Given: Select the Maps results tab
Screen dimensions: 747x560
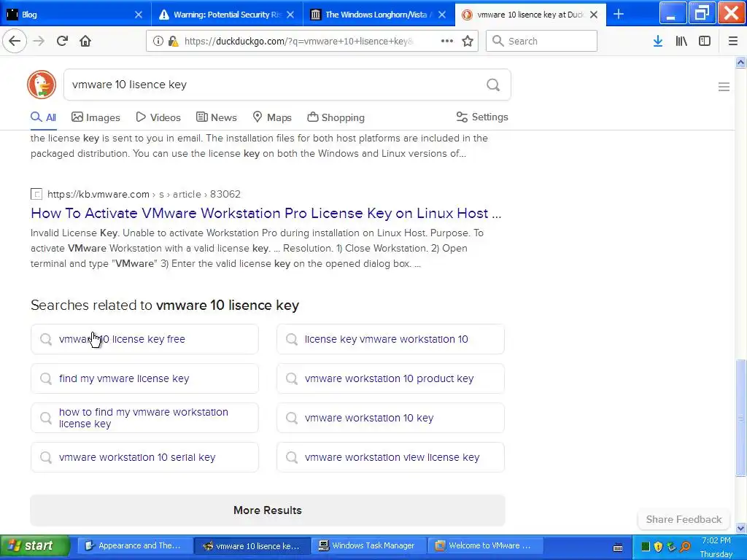Looking at the screenshot, I should coord(272,117).
